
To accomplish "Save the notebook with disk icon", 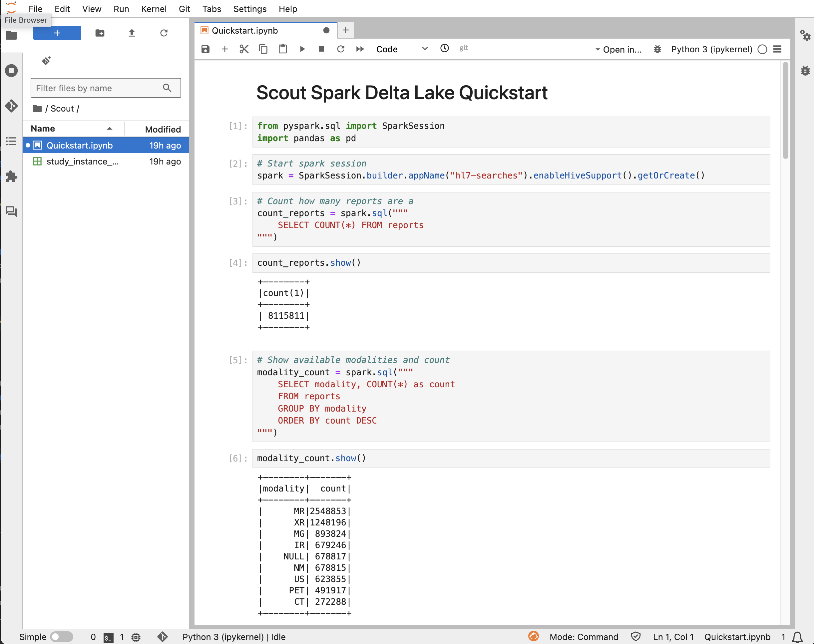I will point(205,49).
